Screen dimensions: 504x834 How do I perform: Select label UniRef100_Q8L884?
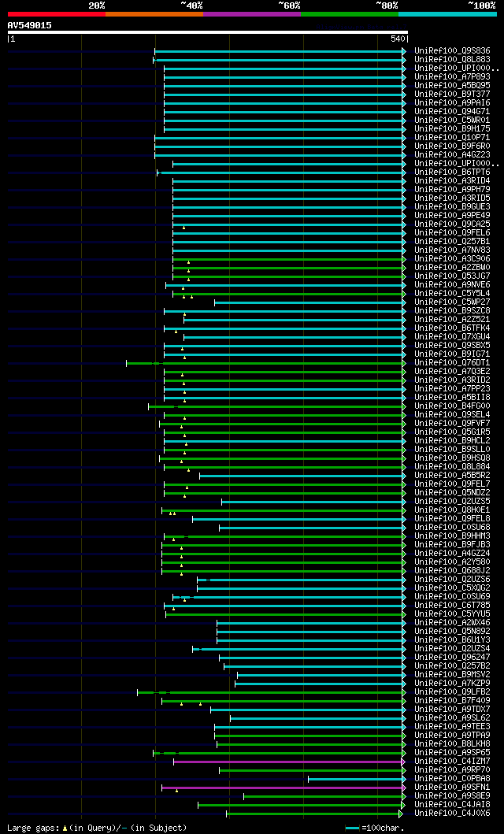453,467
